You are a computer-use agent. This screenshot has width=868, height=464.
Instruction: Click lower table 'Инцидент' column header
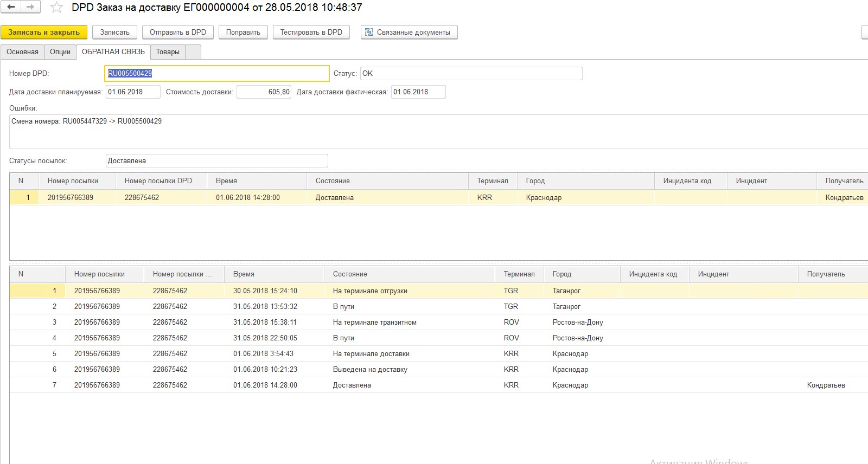point(743,274)
